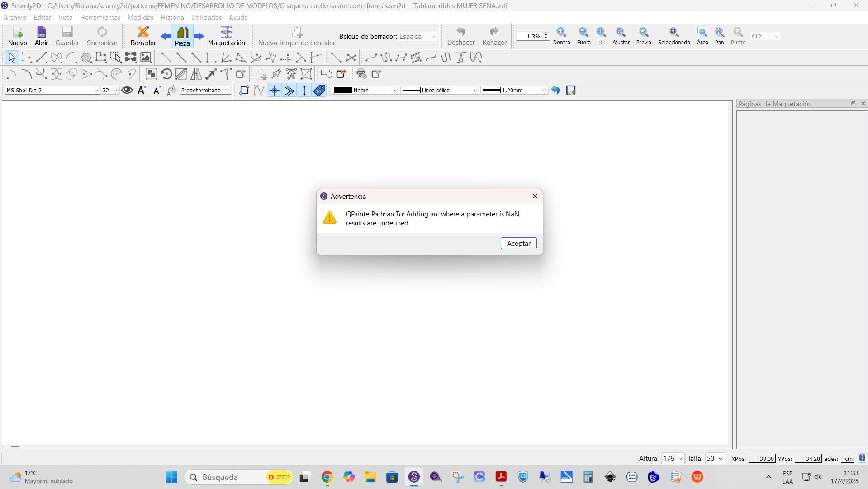Open the MS Shell Dlg 2 font dropdown

click(x=52, y=90)
